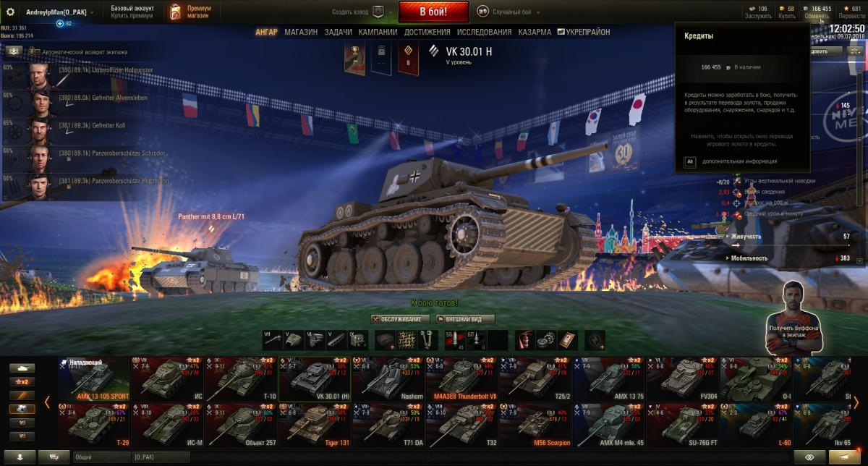Click the football filter icon in carousel
The height and width of the screenshot is (466, 868).
click(x=20, y=409)
